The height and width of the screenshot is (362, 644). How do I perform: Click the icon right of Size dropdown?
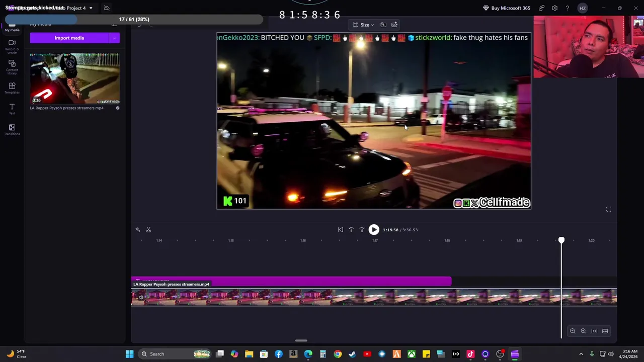coord(383,25)
